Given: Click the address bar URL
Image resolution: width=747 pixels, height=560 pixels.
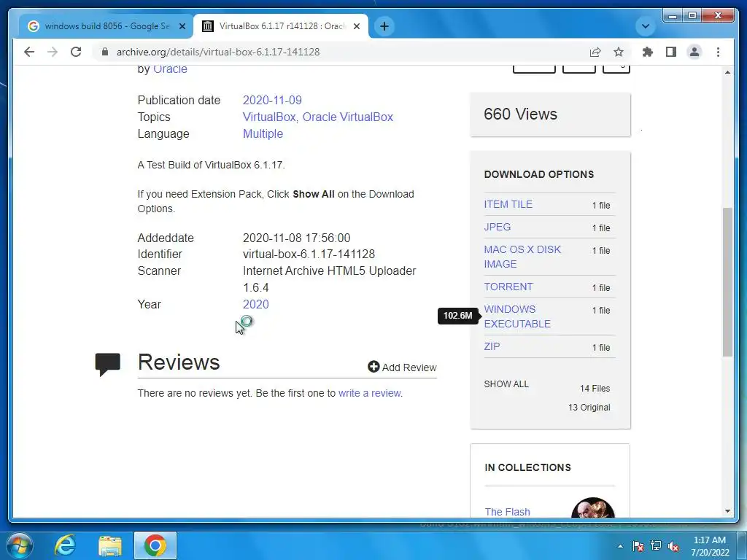Looking at the screenshot, I should pyautogui.click(x=218, y=52).
